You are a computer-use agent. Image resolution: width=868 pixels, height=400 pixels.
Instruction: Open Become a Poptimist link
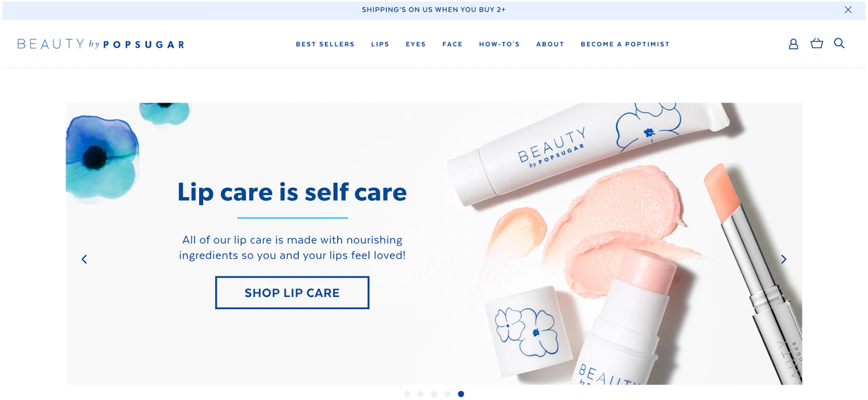coord(625,44)
